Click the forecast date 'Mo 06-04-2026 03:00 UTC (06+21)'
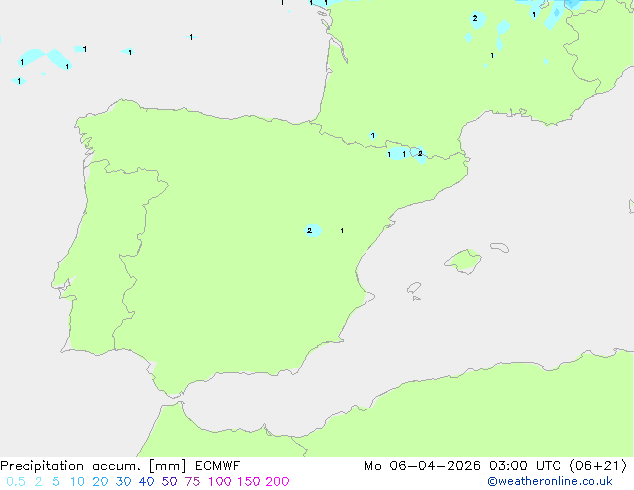This screenshot has height=490, width=634. (x=495, y=466)
